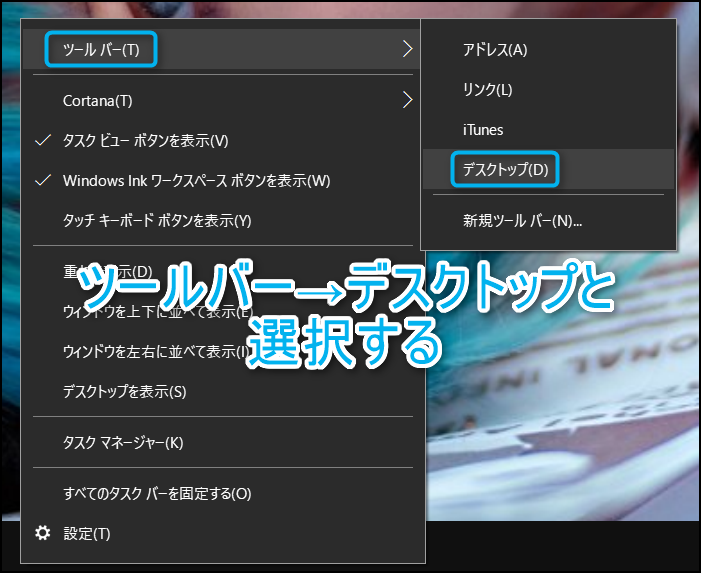Open the ツール バー(T) menu entry

[101, 49]
